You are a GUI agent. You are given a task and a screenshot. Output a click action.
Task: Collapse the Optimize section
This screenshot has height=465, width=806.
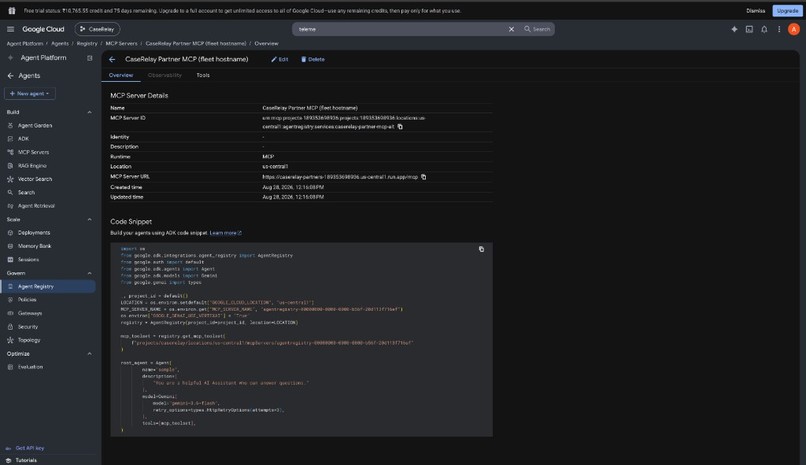click(x=89, y=354)
